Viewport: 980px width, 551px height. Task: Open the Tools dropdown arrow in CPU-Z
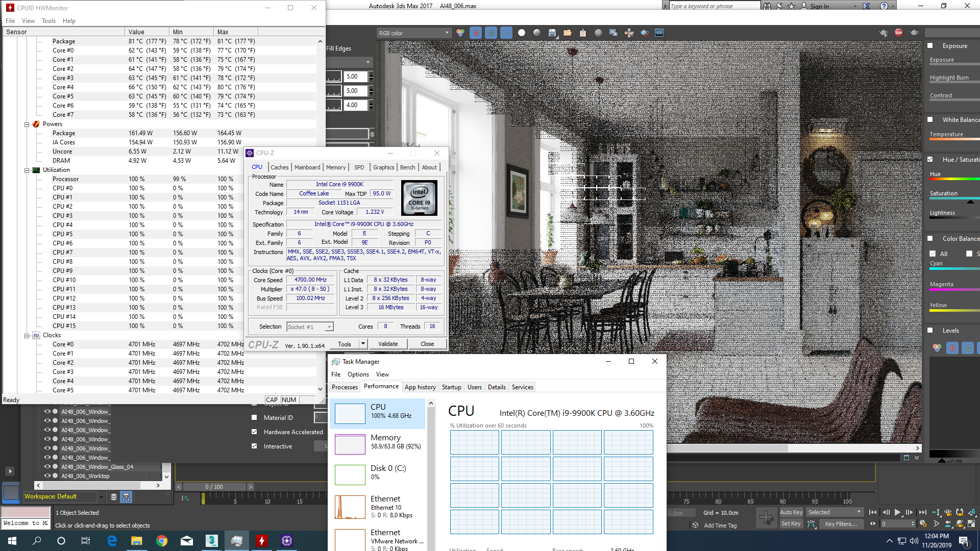tap(363, 344)
